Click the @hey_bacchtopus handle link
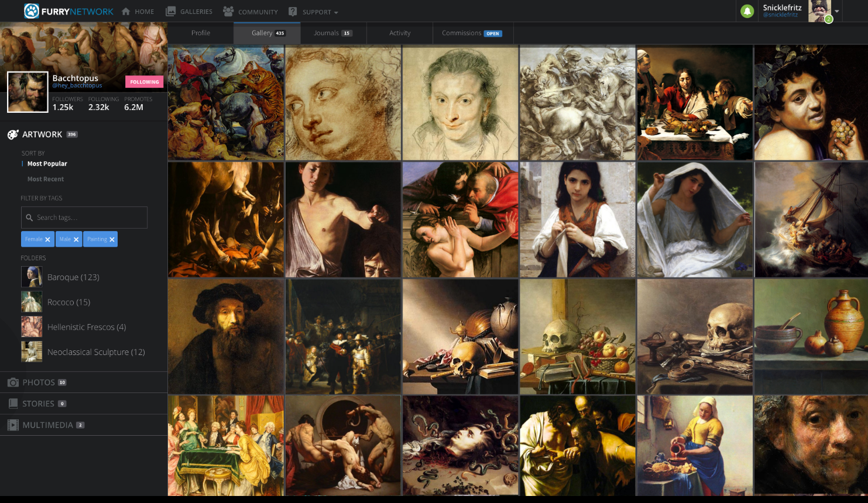Image resolution: width=868 pixels, height=503 pixels. click(x=77, y=86)
